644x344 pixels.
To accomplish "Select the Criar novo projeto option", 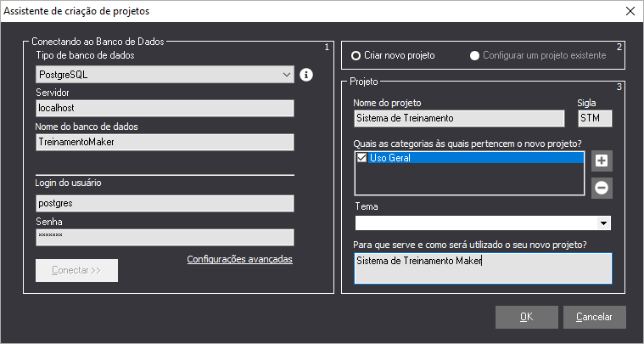I will pos(356,55).
